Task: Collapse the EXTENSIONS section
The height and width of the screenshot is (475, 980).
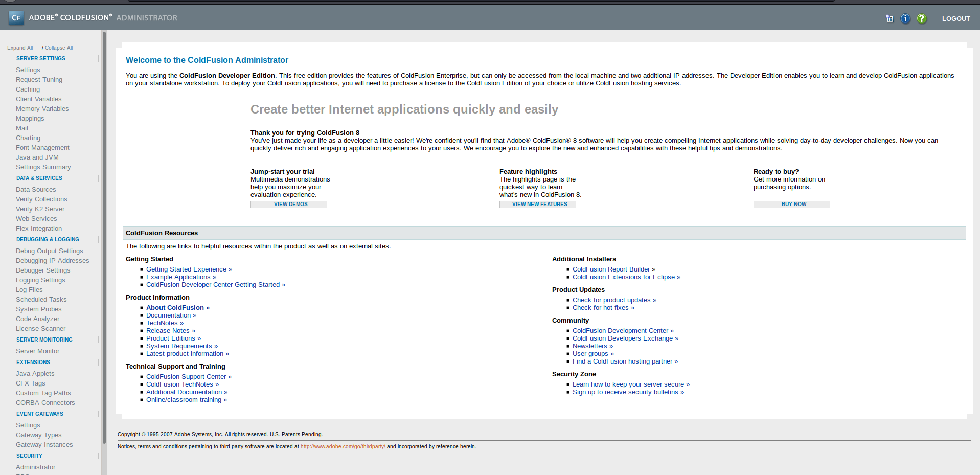Action: coord(33,362)
